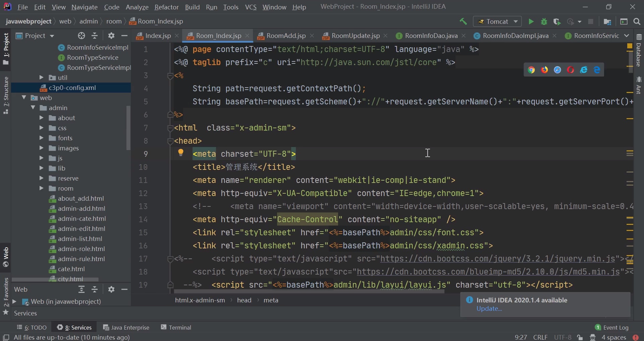
Task: Open the Refactor menu
Action: (166, 7)
